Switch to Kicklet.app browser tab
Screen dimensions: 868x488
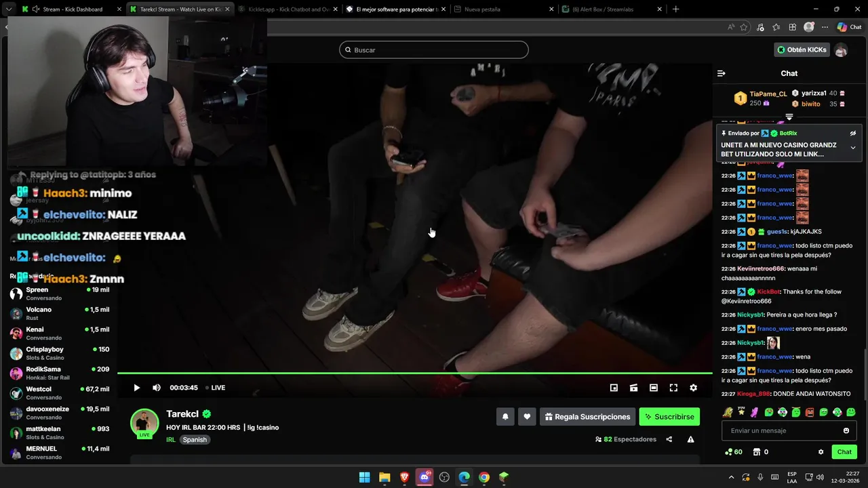(x=288, y=9)
